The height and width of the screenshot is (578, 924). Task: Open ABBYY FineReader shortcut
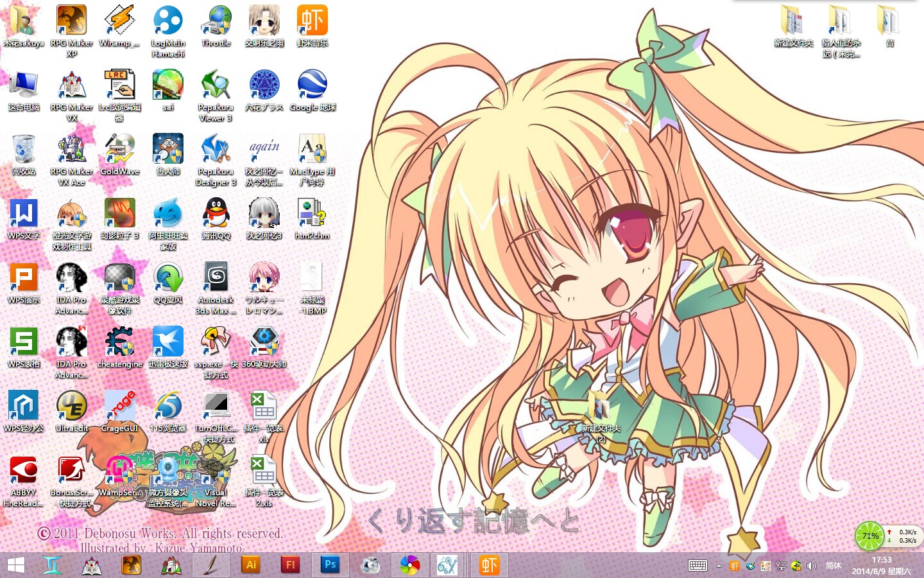tap(24, 480)
